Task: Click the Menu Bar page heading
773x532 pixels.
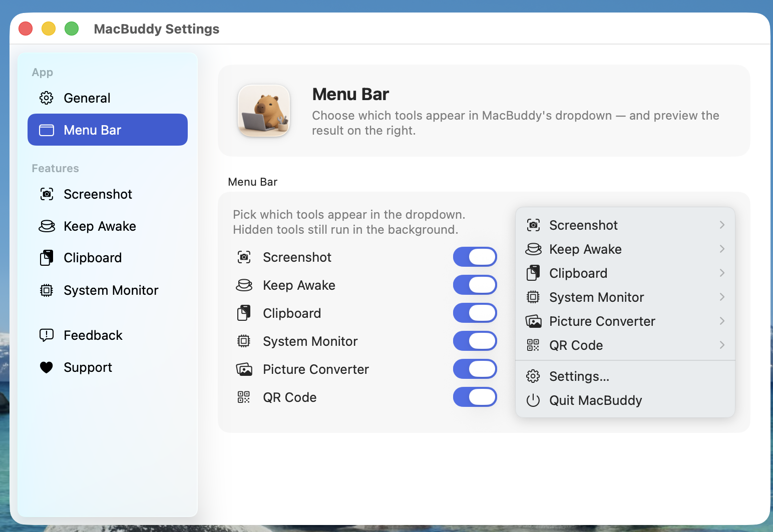Action: tap(350, 94)
